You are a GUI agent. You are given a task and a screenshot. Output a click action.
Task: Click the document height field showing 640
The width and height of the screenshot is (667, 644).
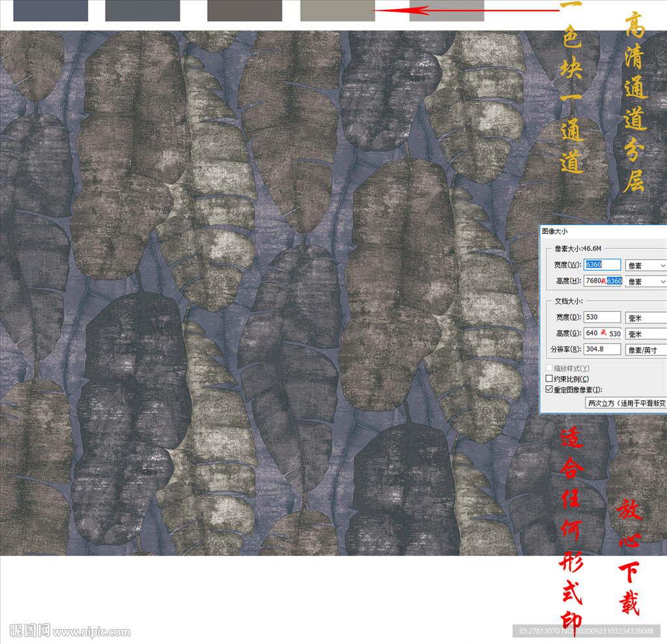pos(603,333)
